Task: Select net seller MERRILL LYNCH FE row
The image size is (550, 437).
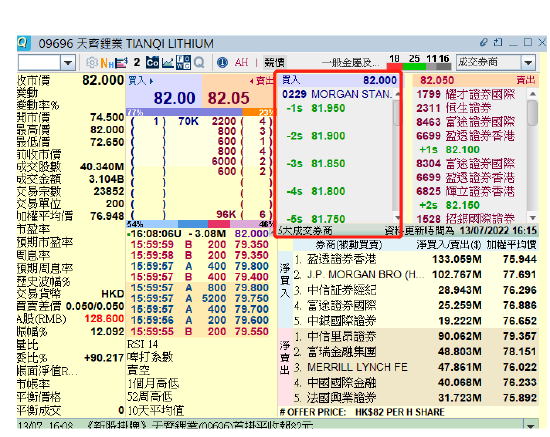Action: (x=416, y=367)
